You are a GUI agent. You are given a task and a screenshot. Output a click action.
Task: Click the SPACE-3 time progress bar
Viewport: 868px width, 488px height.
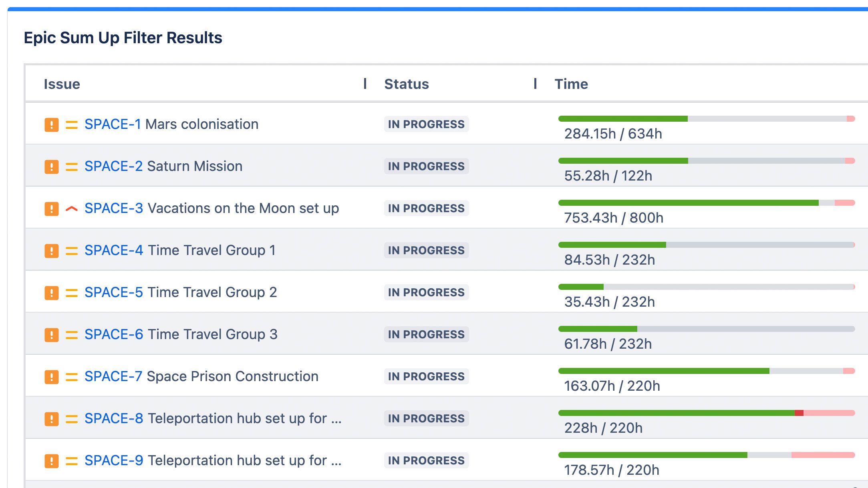707,203
